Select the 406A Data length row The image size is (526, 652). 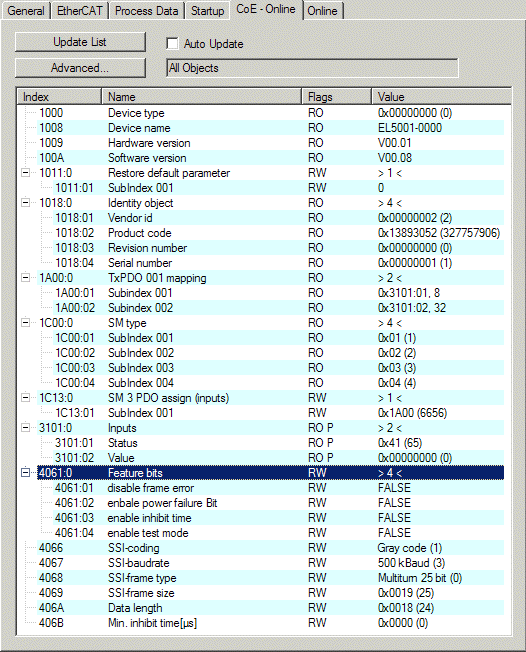point(270,608)
